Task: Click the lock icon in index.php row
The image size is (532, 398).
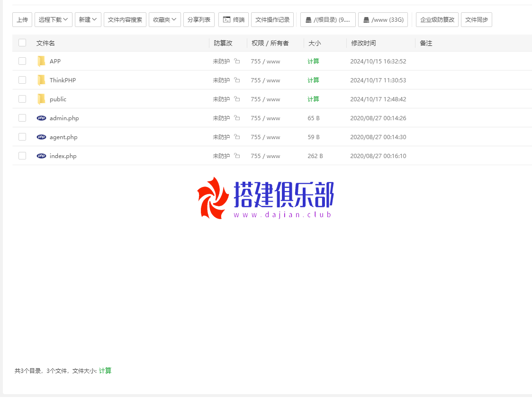Action: pyautogui.click(x=237, y=156)
